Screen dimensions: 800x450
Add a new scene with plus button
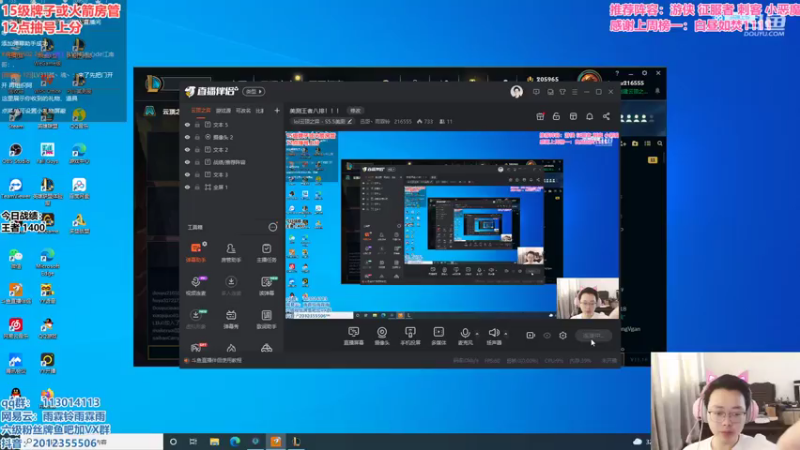tap(277, 110)
